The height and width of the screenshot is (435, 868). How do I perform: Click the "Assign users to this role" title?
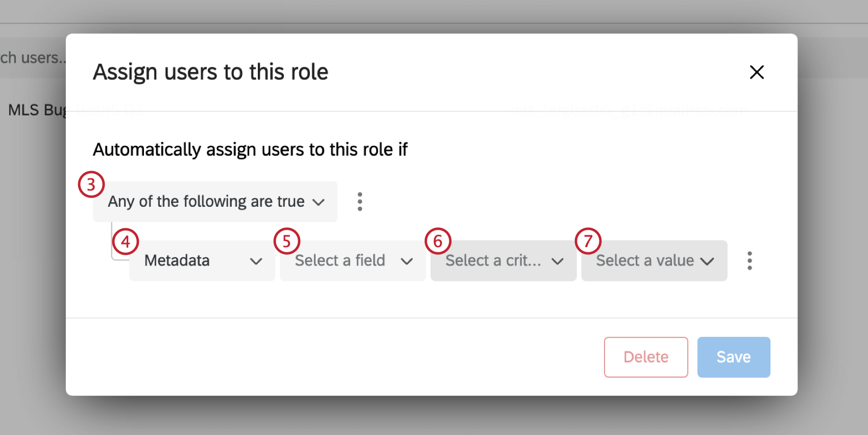click(x=210, y=72)
